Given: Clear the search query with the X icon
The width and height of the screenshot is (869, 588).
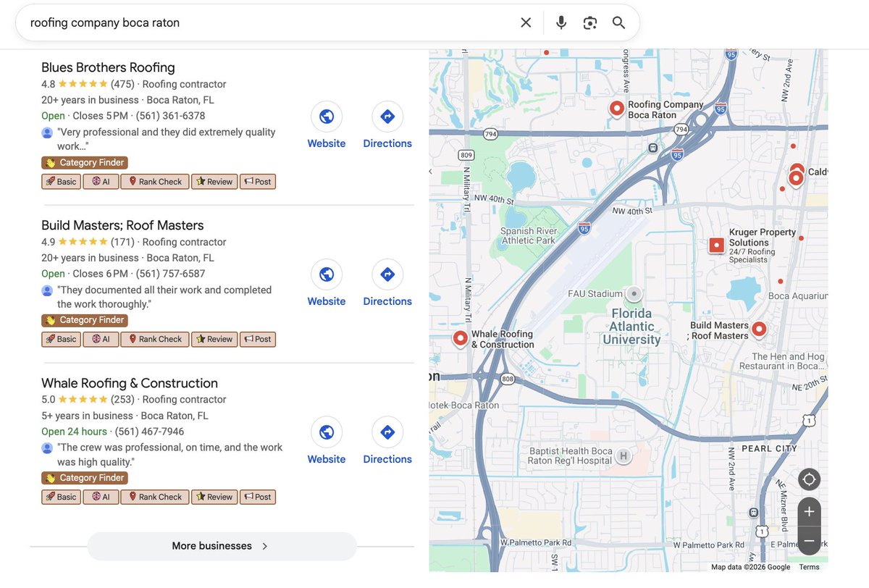Looking at the screenshot, I should tap(526, 22).
